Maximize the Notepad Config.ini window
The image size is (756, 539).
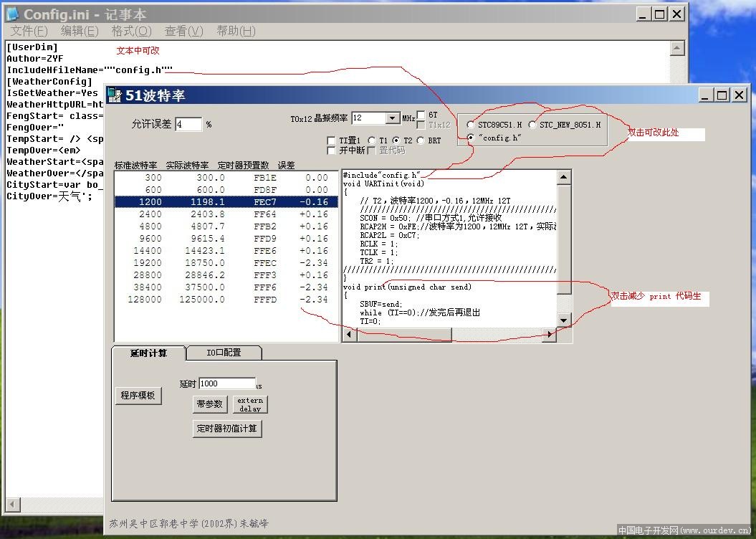click(659, 14)
